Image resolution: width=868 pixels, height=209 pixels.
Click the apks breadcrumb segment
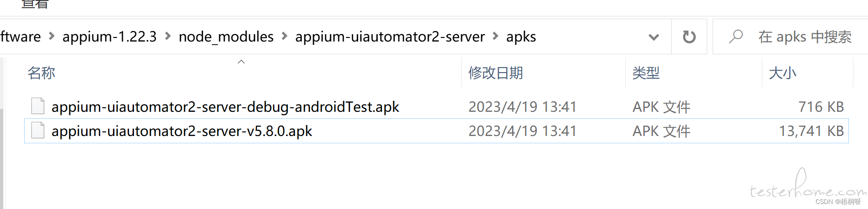coord(521,37)
